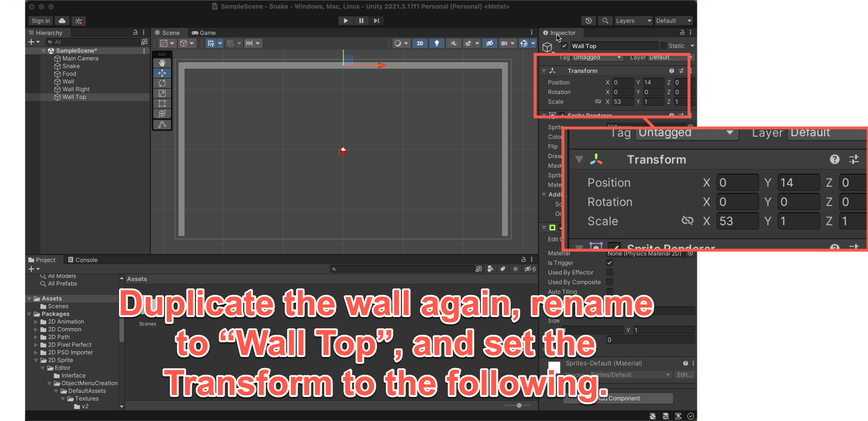Open the cloud services icon
868x421 pixels.
tap(62, 21)
